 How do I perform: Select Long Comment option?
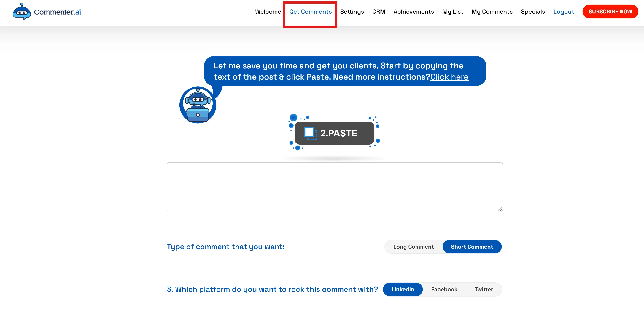point(413,247)
